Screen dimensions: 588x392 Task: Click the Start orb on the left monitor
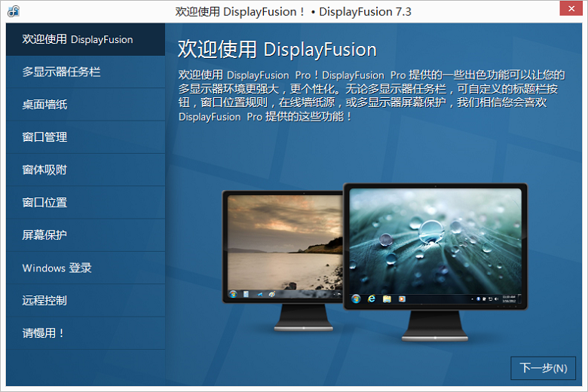(233, 292)
